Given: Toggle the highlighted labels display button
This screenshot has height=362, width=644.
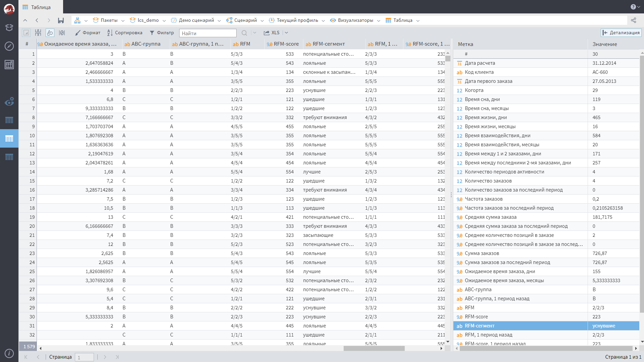Looking at the screenshot, I should click(50, 33).
